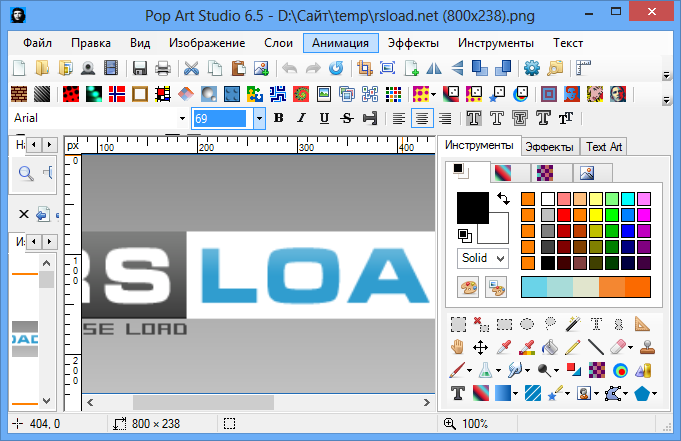The height and width of the screenshot is (441, 681).
Task: Click the px ruler units button
Action: coord(73,146)
